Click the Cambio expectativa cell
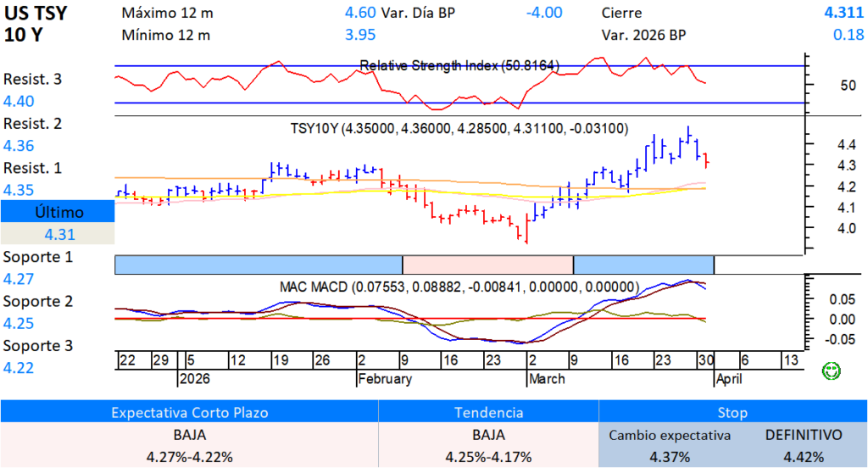 670,435
